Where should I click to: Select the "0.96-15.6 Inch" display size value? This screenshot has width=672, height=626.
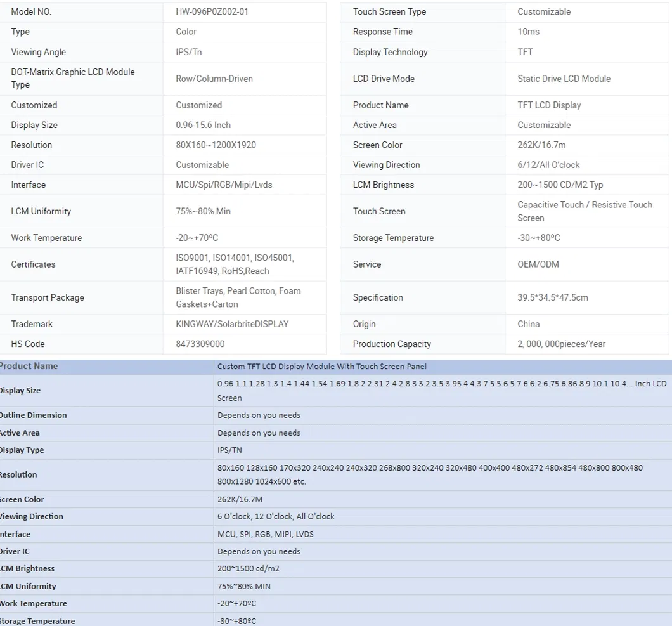tap(203, 125)
